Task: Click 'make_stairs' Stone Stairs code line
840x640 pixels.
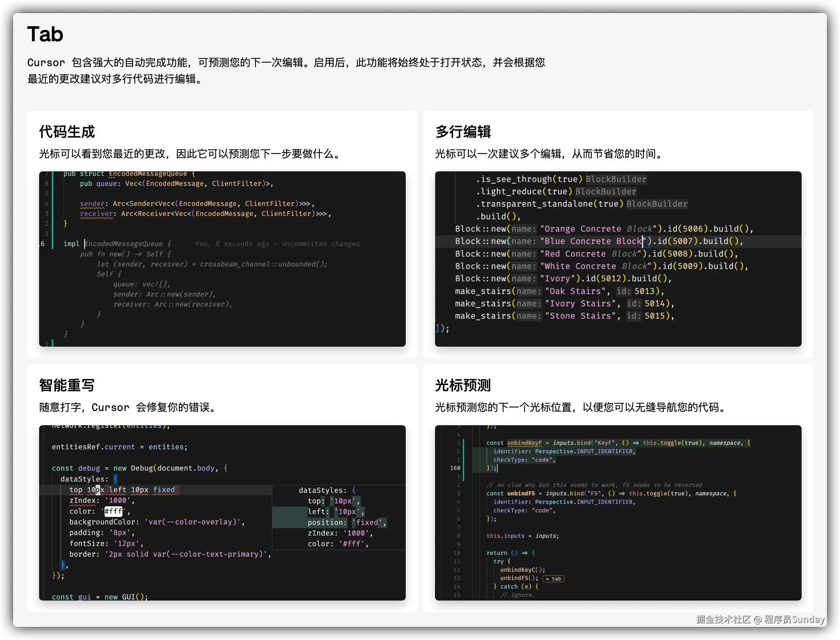Action: (x=564, y=316)
